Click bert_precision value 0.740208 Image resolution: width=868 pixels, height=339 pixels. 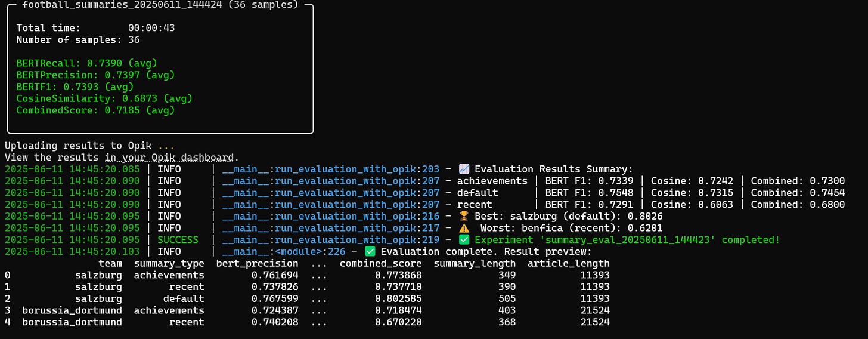(x=275, y=322)
